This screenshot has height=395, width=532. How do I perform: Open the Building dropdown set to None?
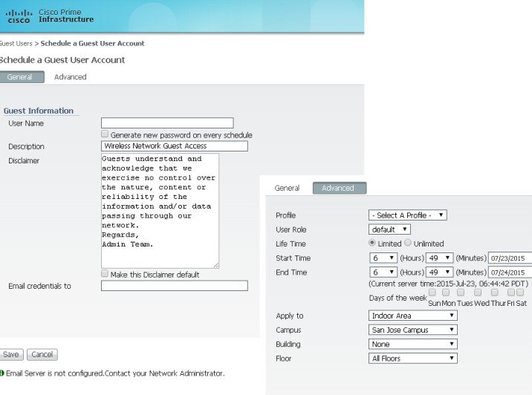[x=413, y=344]
